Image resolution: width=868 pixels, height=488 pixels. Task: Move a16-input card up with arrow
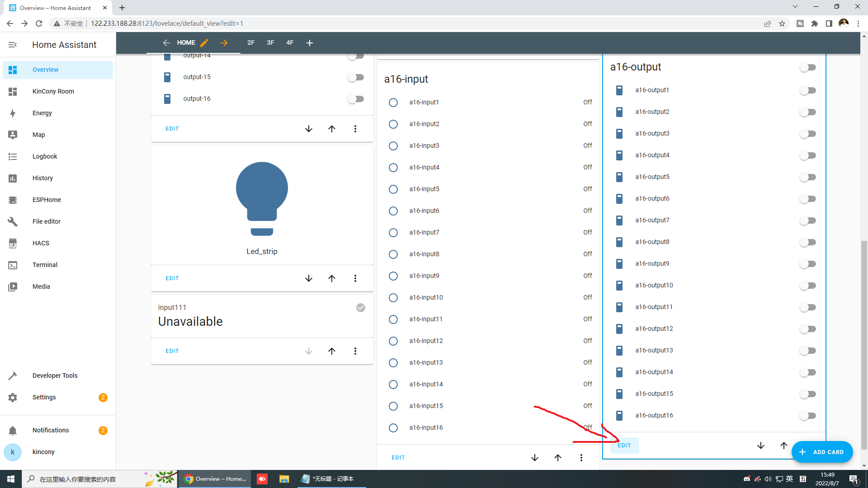tap(558, 458)
